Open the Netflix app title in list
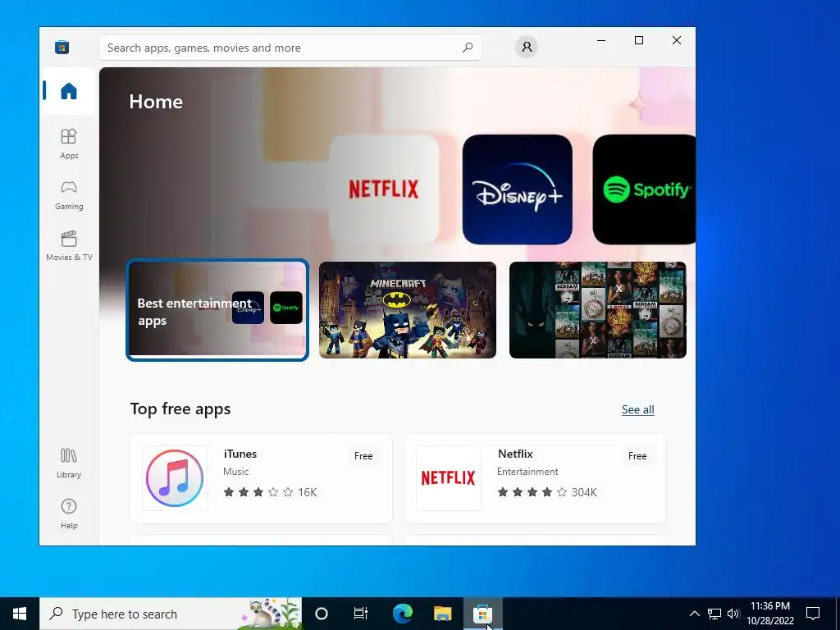 click(515, 454)
